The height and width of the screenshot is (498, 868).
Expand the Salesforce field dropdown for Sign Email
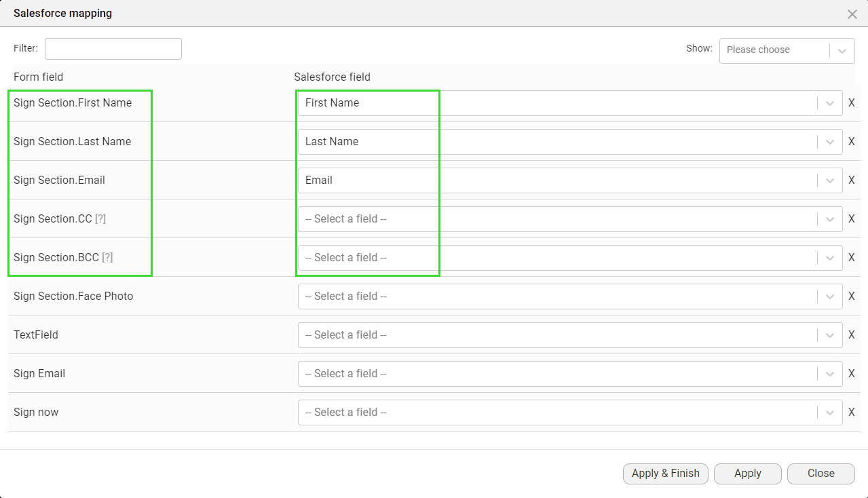[829, 373]
